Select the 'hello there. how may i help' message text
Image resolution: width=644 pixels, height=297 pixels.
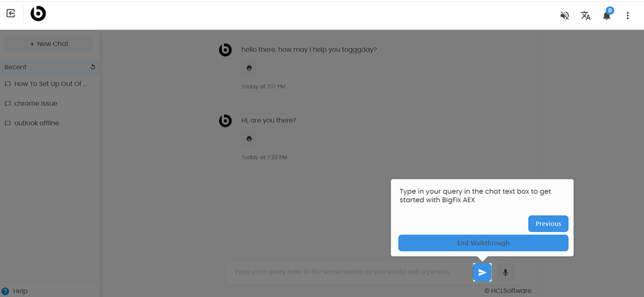[x=309, y=50]
